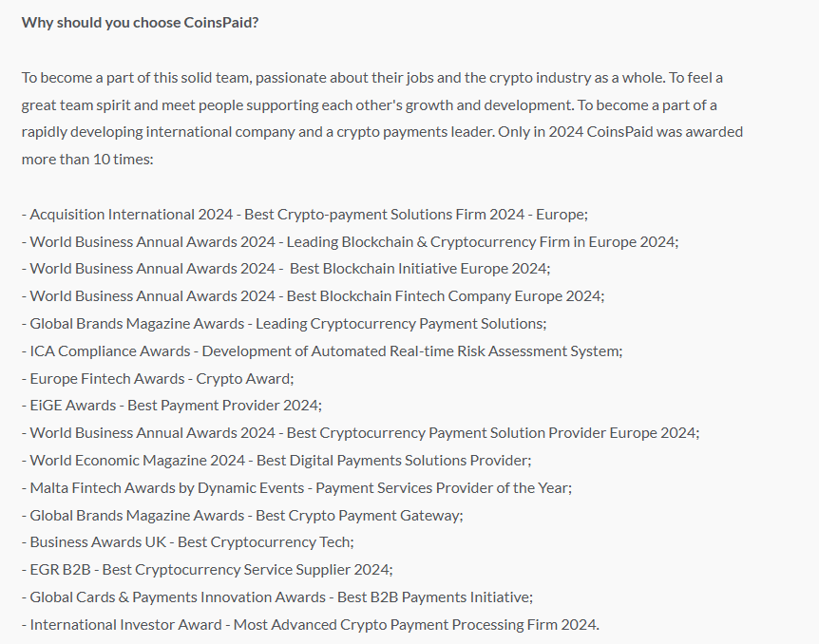This screenshot has width=819, height=644.
Task: Click the World Economic Magazine 2024 line
Action: coord(276,461)
